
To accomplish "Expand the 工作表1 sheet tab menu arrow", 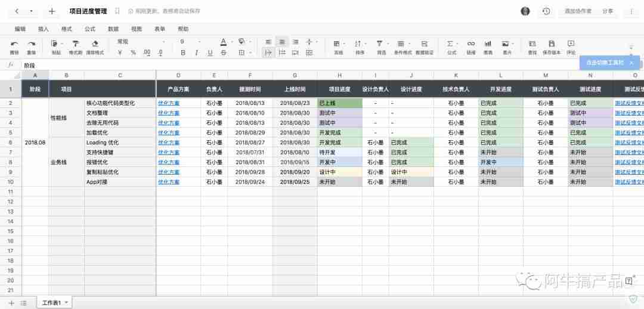I will coord(66,302).
